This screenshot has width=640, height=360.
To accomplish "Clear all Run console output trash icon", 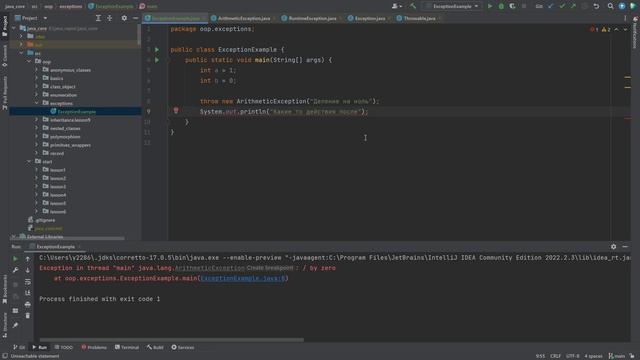I will pos(28,316).
